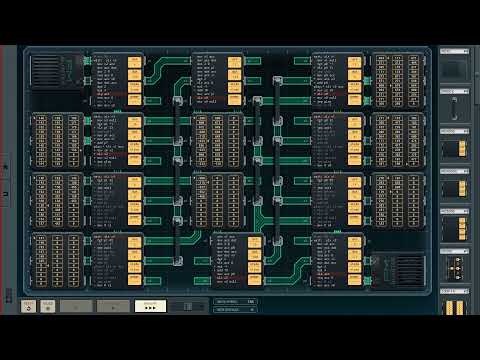Image resolution: width=480 pixels, height=360 pixels.
Task: Click the highlighted fast-forward advance button
Action: click(x=150, y=306)
